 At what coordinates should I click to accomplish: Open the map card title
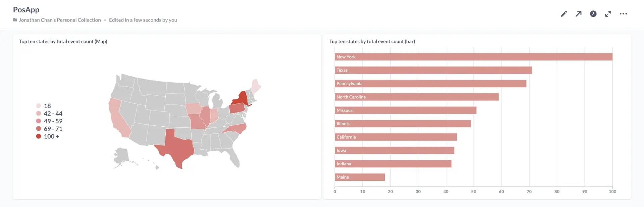[x=63, y=41]
